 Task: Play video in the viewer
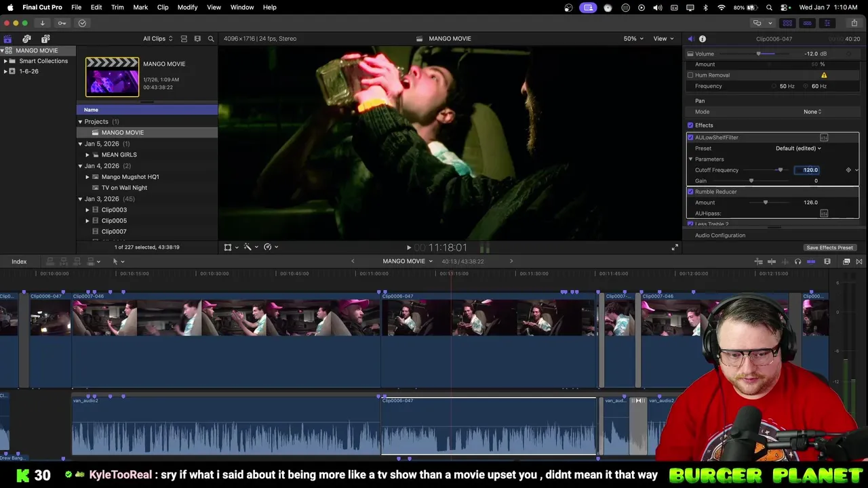click(x=408, y=247)
